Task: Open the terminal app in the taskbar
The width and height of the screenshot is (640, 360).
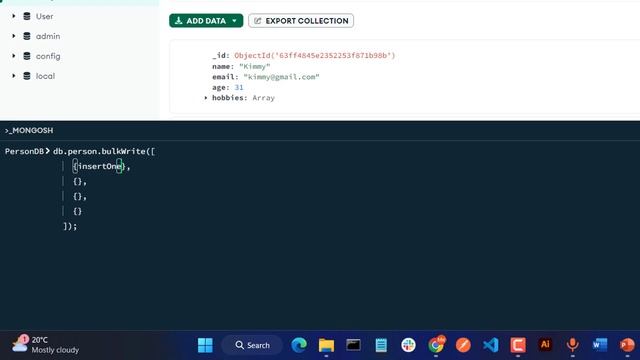Action: [353, 345]
